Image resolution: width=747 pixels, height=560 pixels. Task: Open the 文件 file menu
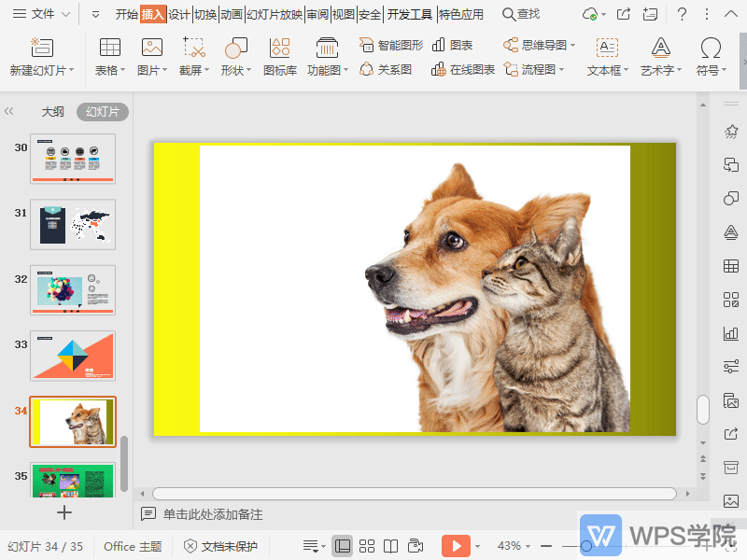pos(42,14)
